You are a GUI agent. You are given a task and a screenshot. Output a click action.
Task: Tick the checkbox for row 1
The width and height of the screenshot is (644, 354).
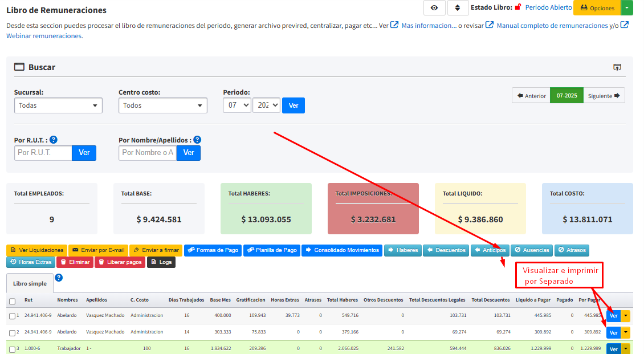click(x=13, y=316)
